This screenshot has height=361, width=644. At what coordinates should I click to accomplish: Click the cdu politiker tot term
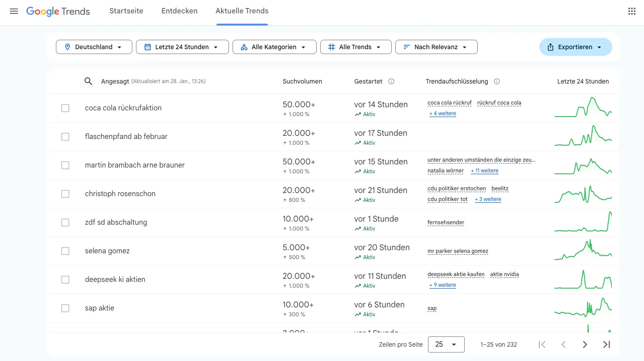[x=448, y=199]
